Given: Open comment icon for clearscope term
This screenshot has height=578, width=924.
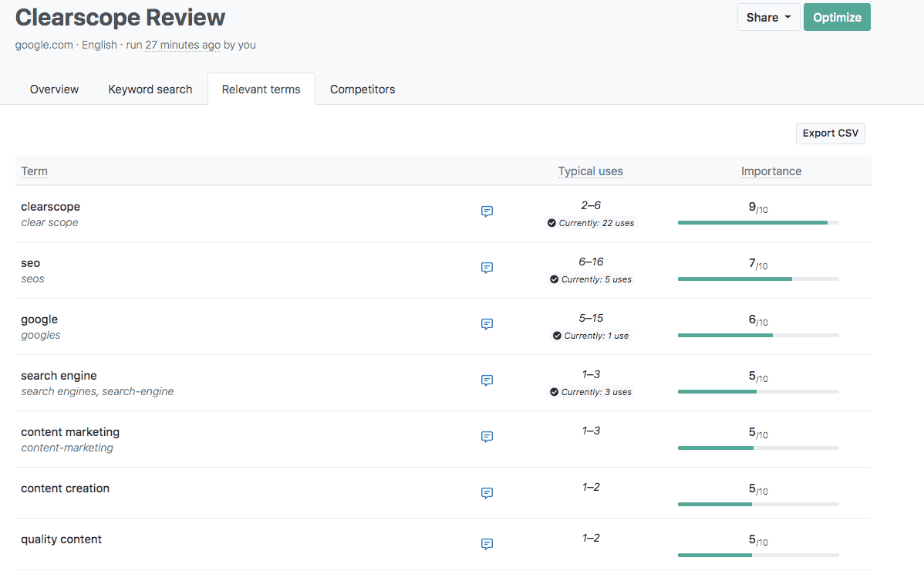Looking at the screenshot, I should pyautogui.click(x=487, y=211).
